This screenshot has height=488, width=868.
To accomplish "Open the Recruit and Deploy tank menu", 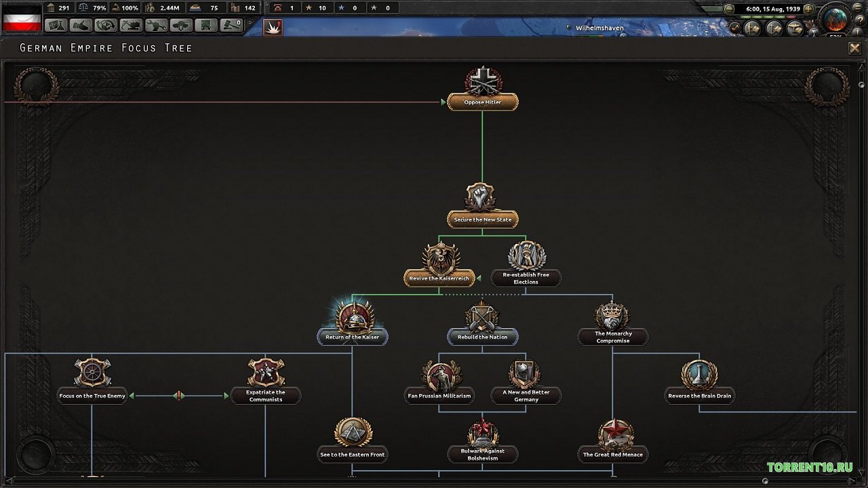I will click(x=181, y=26).
